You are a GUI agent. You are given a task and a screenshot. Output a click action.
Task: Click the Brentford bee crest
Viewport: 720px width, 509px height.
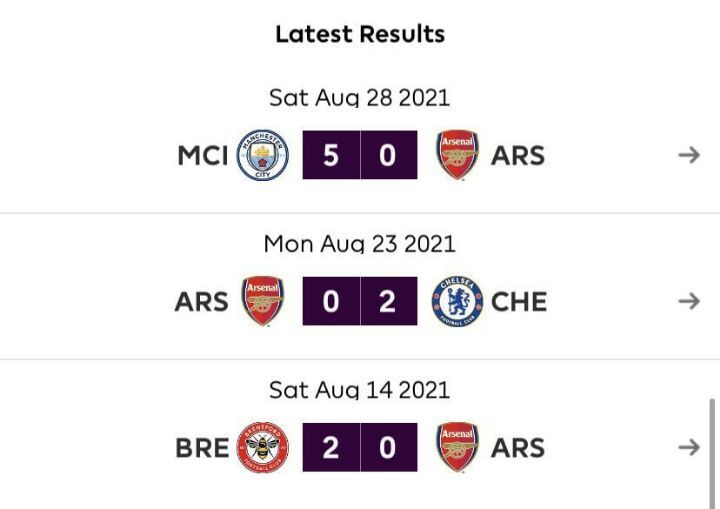[262, 447]
